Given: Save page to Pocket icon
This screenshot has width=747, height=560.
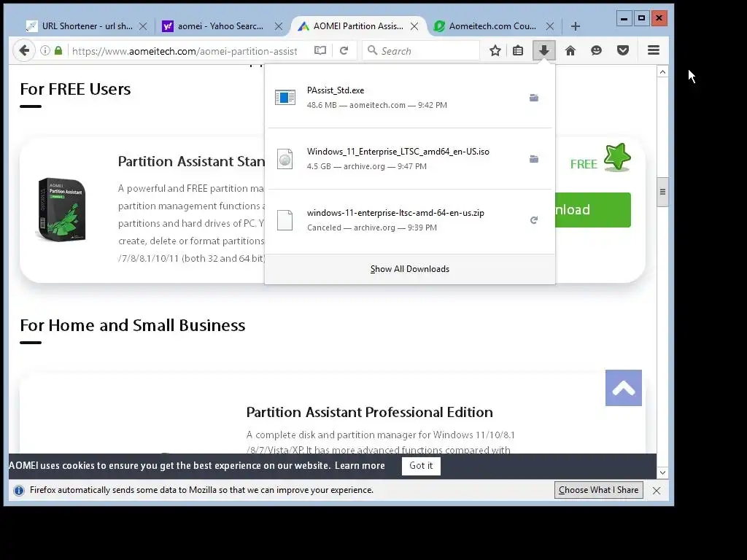Looking at the screenshot, I should point(623,50).
